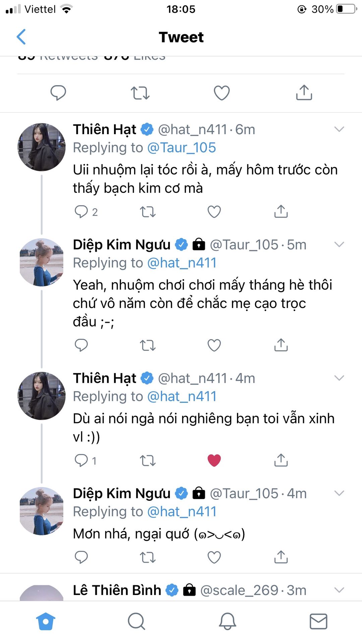The image size is (362, 644).
Task: Open the @Taur_105 mention link
Action: (x=181, y=148)
